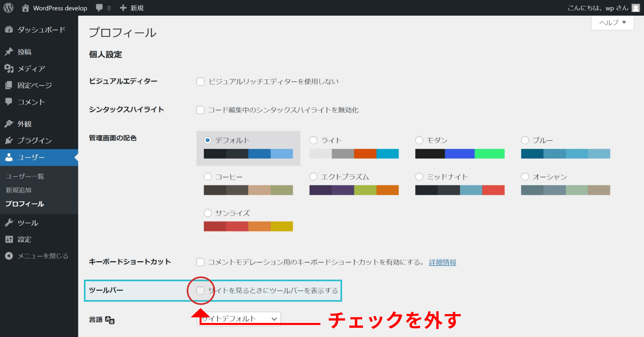Click the translation icon beside 言語
The image size is (644, 337).
(x=110, y=320)
